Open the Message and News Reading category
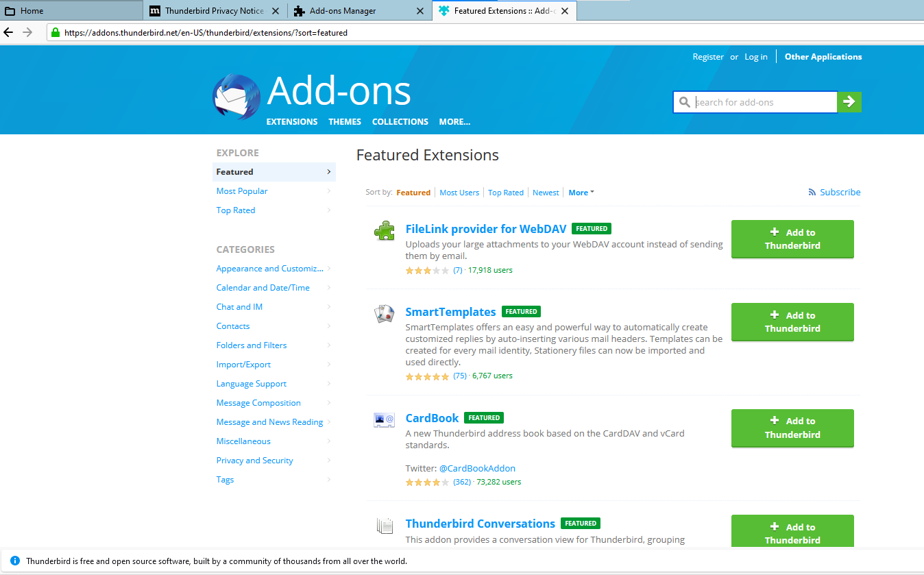Viewport: 924px width, 575px height. pos(274,422)
